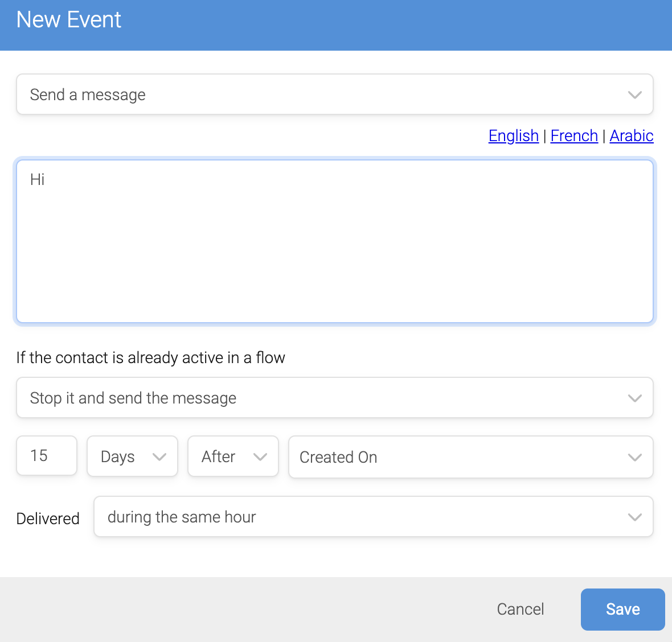The image size is (672, 642).
Task: Click the 'Delivered' label
Action: pyautogui.click(x=48, y=518)
